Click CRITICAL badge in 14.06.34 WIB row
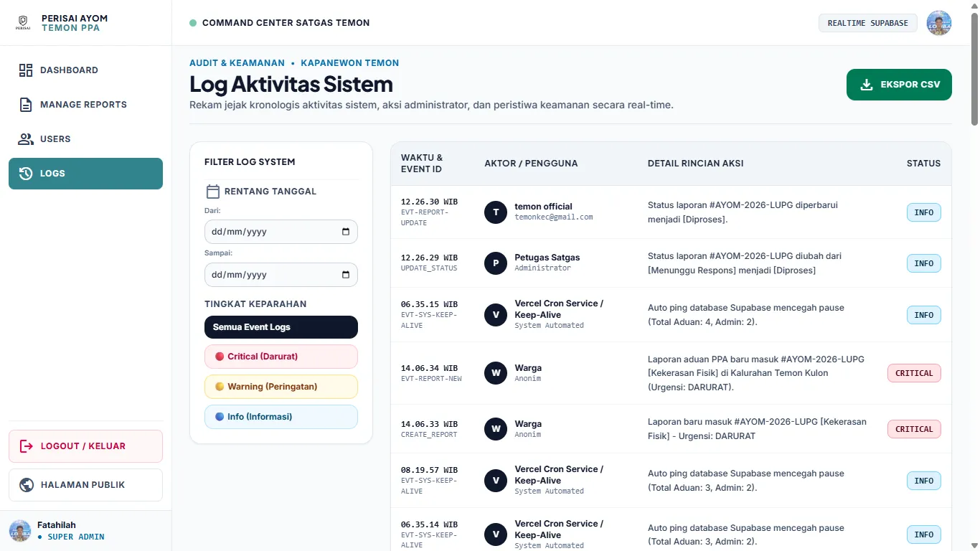Viewport: 980px width, 551px height. (x=914, y=373)
